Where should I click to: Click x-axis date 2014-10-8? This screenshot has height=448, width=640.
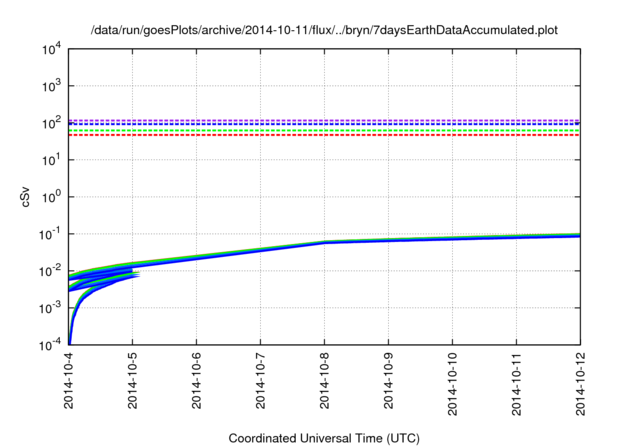pos(324,380)
